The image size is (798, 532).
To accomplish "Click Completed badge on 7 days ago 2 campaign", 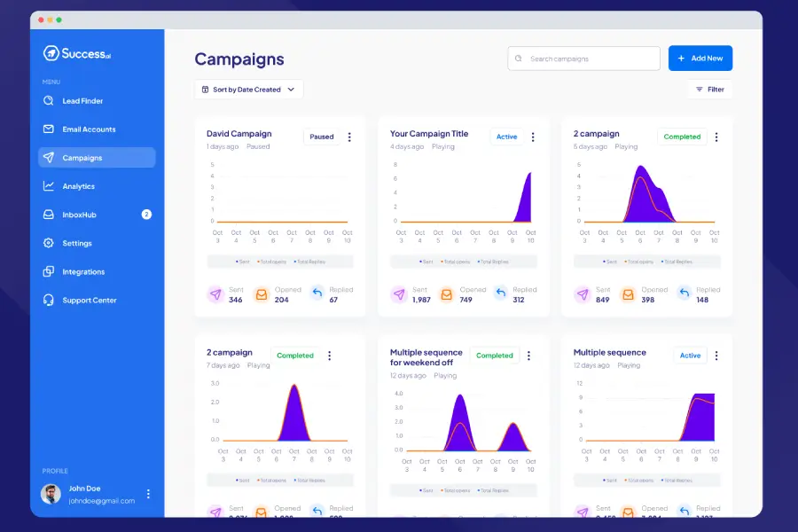I will (295, 356).
